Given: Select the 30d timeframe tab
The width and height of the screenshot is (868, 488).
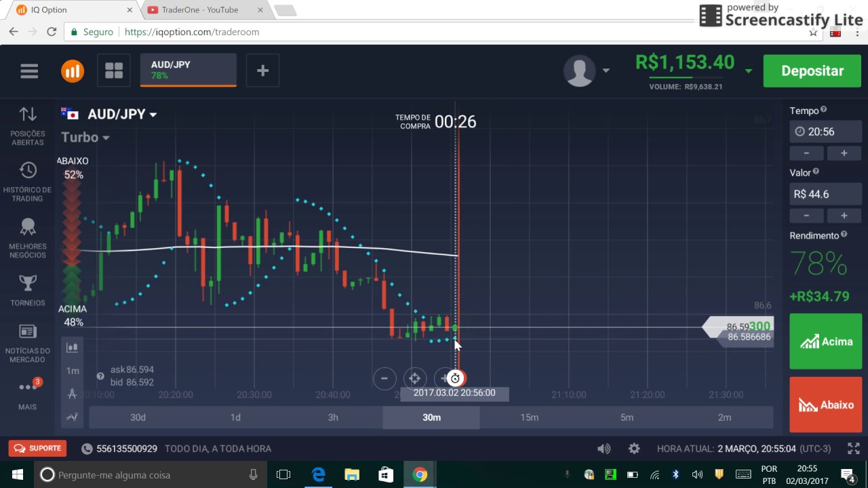Looking at the screenshot, I should click(138, 418).
